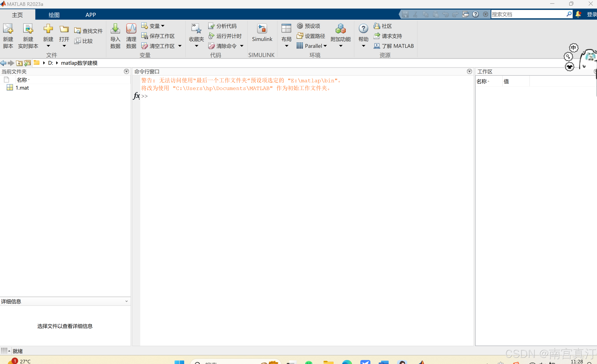
Task: Open Community (社区)
Action: click(383, 26)
